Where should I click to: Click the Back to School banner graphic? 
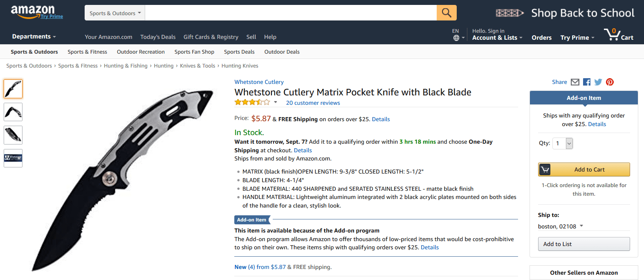(x=510, y=13)
